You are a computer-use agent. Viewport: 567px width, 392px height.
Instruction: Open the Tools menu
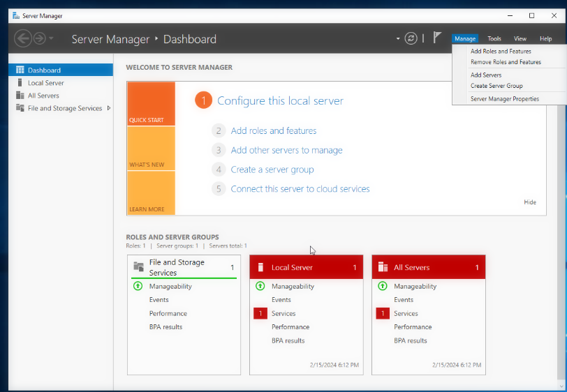click(x=494, y=38)
